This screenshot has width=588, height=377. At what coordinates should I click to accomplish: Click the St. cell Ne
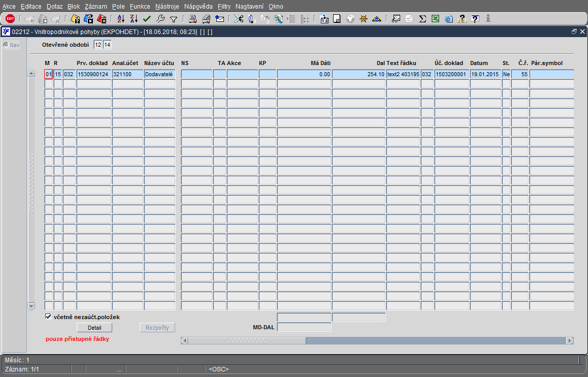click(506, 74)
